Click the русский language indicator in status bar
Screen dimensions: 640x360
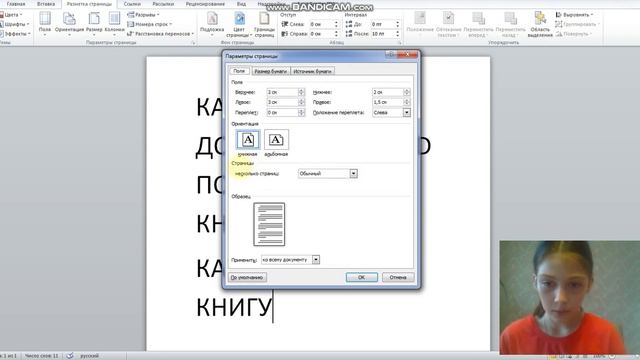click(89, 356)
